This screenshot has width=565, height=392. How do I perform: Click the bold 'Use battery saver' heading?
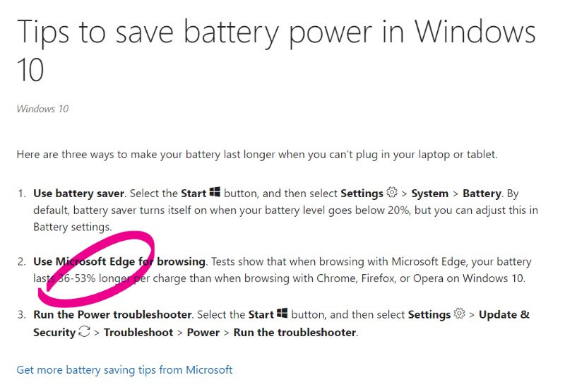[x=78, y=194]
